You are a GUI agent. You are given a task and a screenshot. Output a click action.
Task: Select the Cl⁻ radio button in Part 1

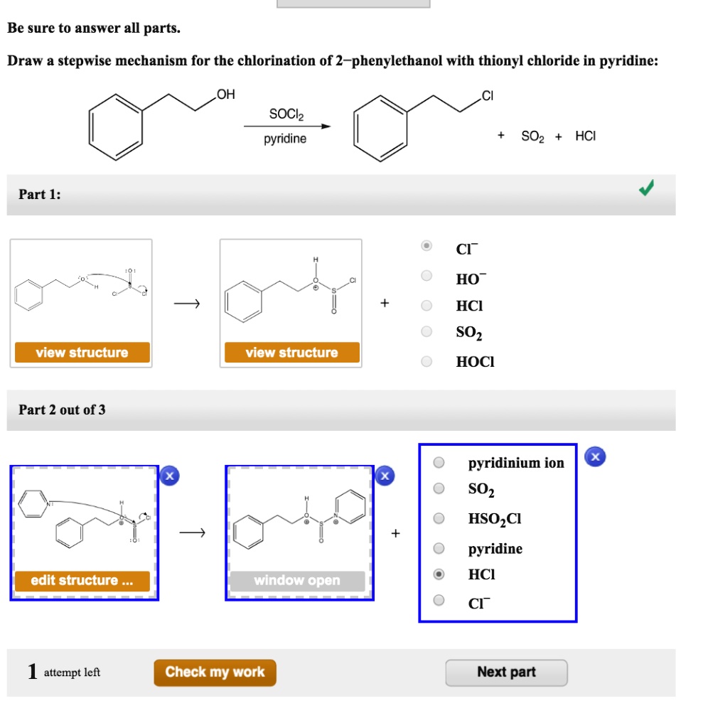pos(426,245)
